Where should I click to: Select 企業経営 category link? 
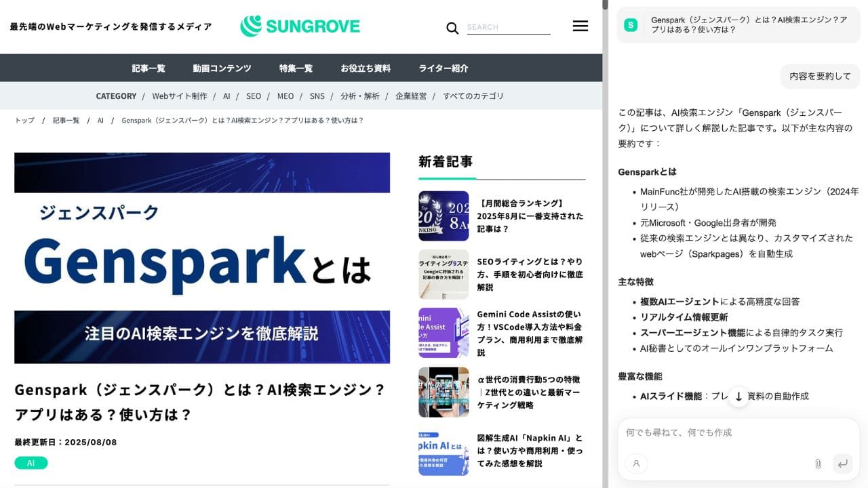click(x=411, y=96)
